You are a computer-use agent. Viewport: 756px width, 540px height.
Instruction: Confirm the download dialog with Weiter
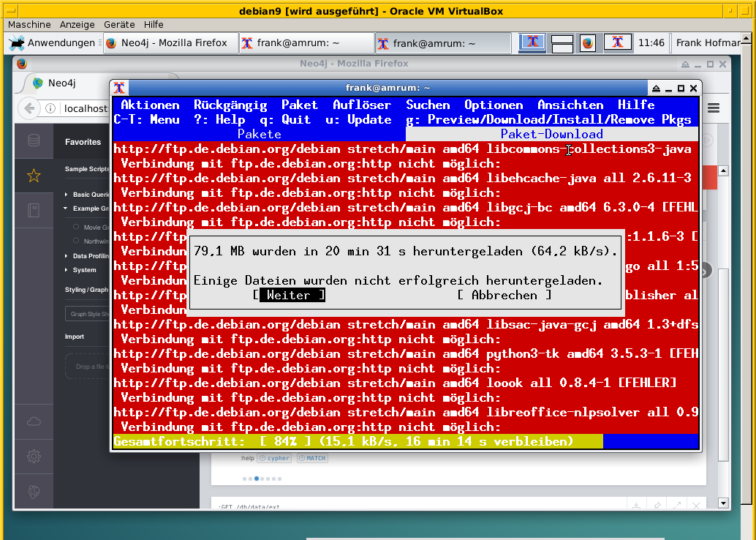[290, 295]
